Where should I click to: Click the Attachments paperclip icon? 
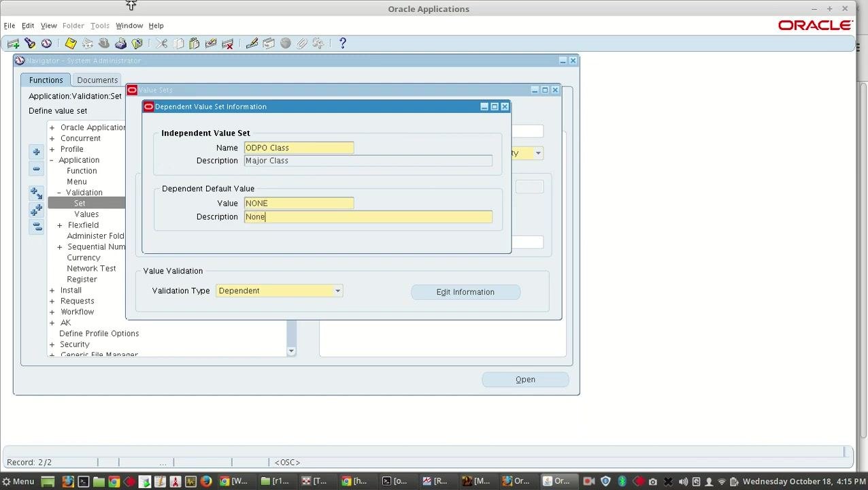tap(302, 44)
